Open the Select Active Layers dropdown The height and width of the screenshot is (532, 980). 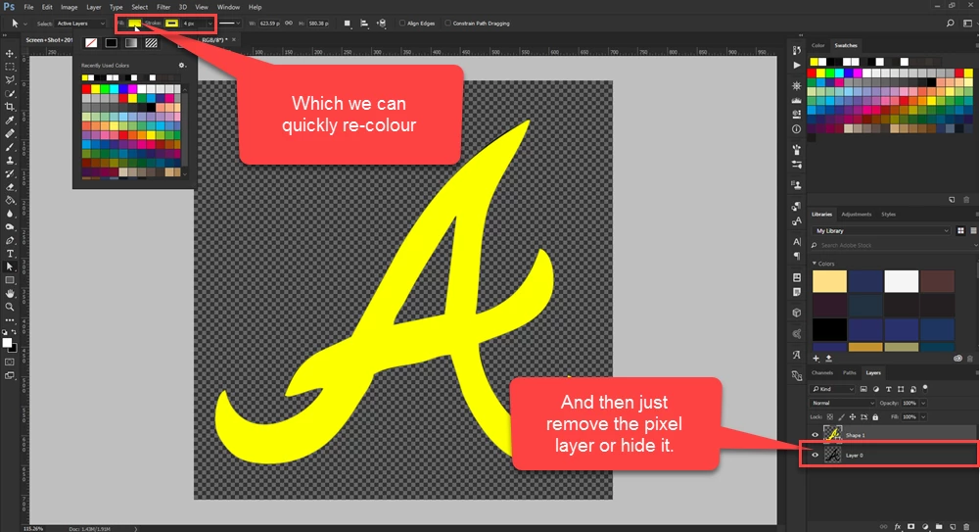80,24
